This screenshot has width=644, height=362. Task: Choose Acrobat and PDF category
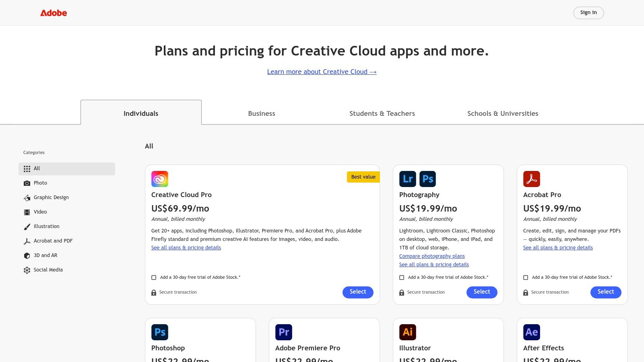[x=67, y=241]
